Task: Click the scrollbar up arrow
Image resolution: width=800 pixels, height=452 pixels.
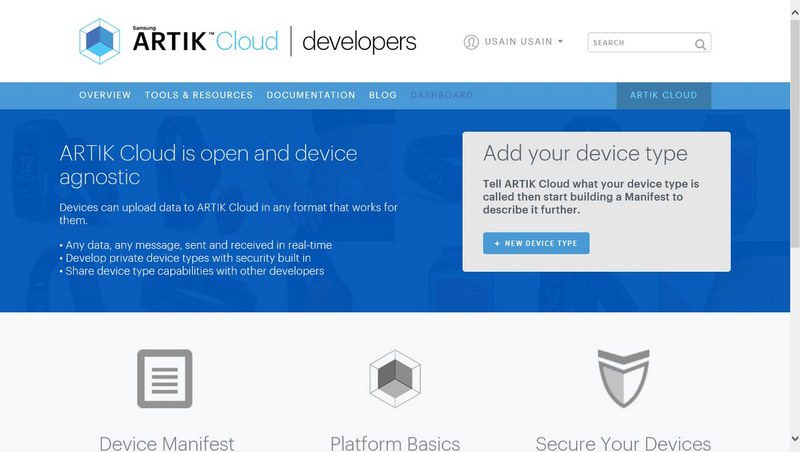Action: [x=795, y=13]
